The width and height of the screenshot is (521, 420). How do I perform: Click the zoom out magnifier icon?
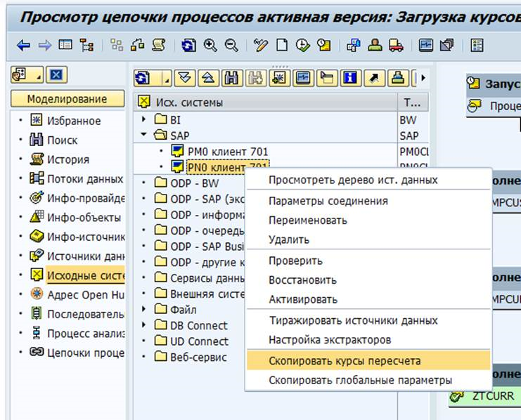coord(231,45)
